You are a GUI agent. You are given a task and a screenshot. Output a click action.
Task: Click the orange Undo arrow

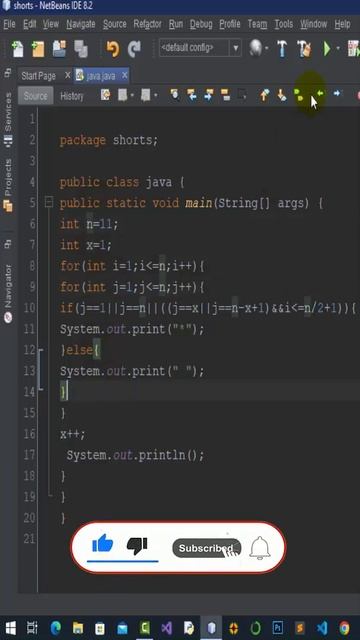pos(113,49)
